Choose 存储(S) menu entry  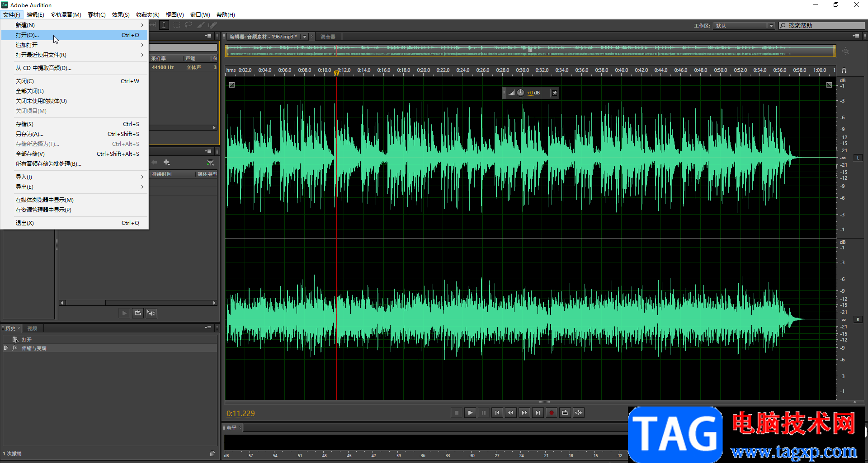point(75,124)
